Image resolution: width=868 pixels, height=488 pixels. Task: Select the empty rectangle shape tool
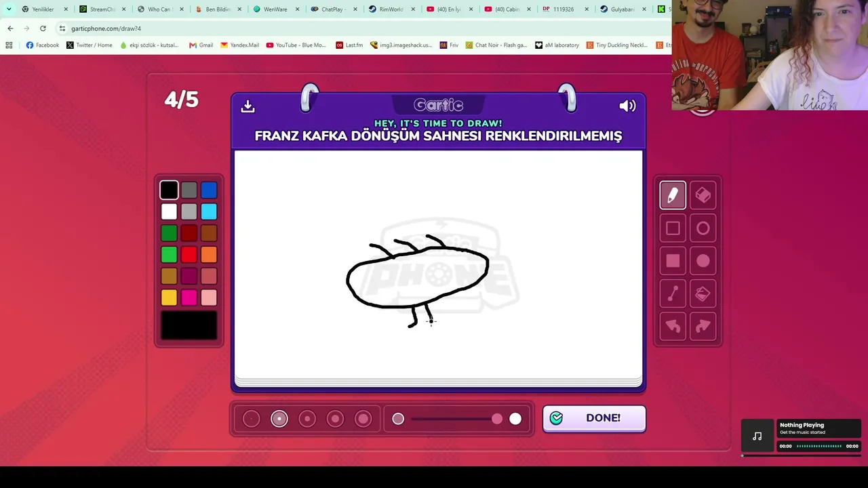coord(673,228)
